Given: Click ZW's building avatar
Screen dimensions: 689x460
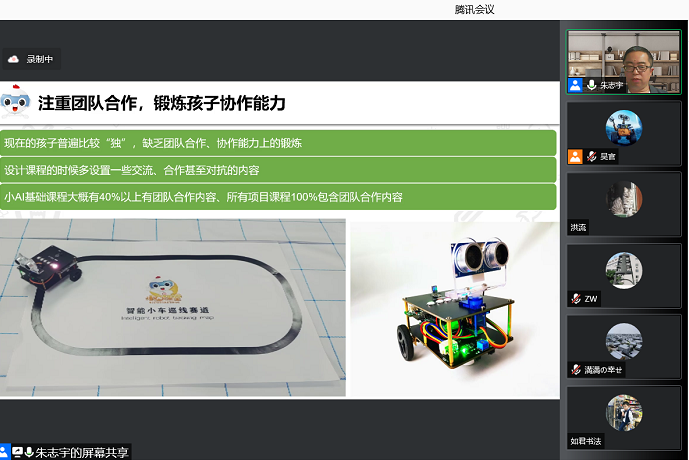Looking at the screenshot, I should pos(624,270).
